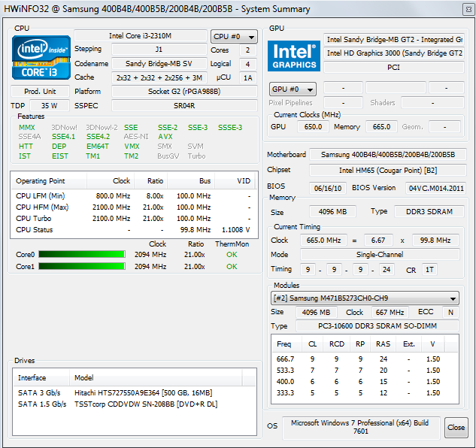Click the Intel Core i3 logo

tap(41, 57)
